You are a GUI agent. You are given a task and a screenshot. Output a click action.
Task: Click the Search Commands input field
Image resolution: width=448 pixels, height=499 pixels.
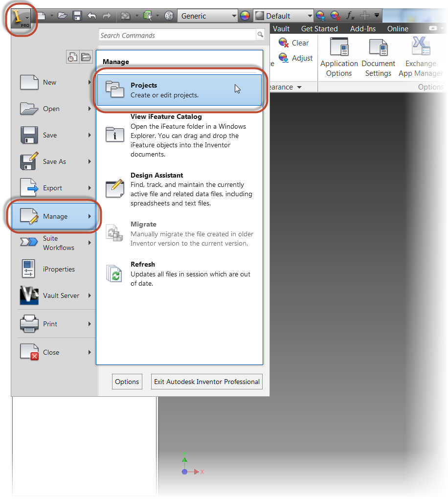point(178,35)
